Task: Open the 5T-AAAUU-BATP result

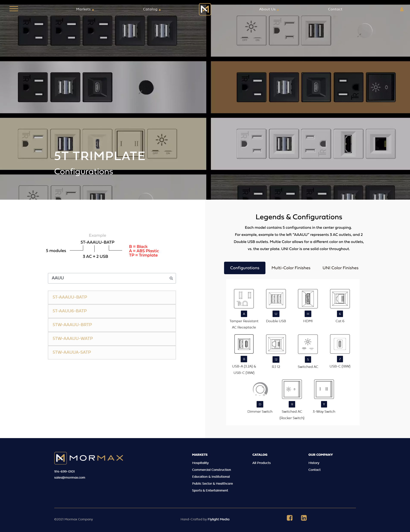Action: (112, 297)
